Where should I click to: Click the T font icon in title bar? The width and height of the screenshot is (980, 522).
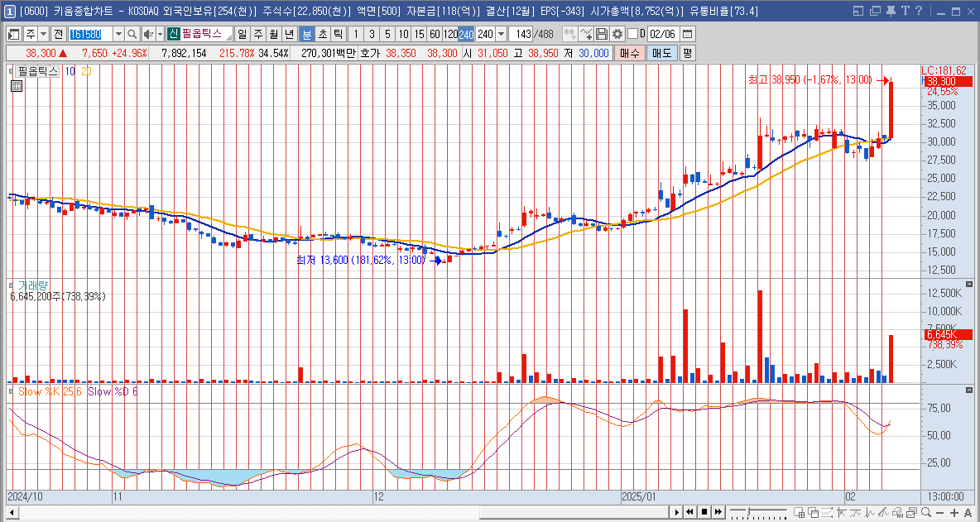tap(905, 11)
